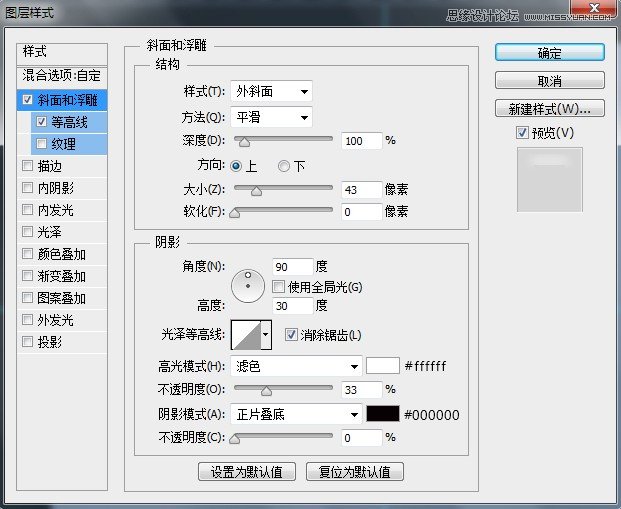The height and width of the screenshot is (509, 621).
Task: Open 阴影模式 dropdown showing 正片叠底
Action: tap(296, 414)
